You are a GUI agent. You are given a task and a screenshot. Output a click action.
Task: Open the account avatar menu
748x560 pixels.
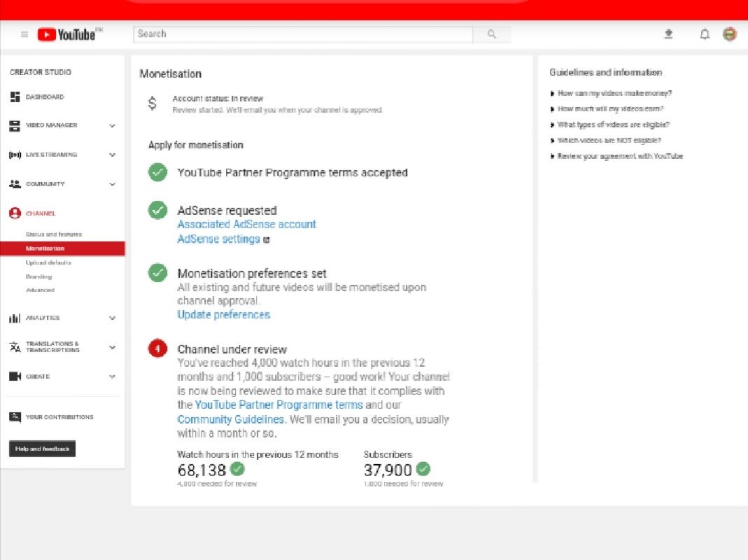click(x=729, y=34)
